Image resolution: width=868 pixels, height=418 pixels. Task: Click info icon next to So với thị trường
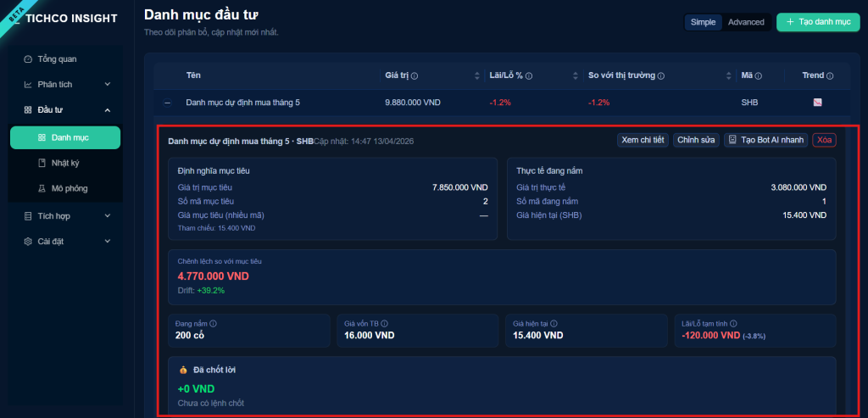[660, 76]
